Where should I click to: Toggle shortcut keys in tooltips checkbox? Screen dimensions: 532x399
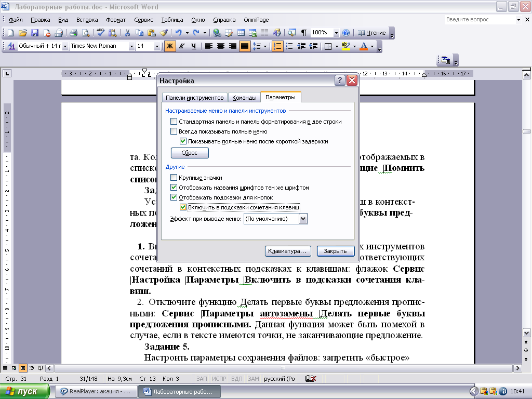pyautogui.click(x=183, y=207)
